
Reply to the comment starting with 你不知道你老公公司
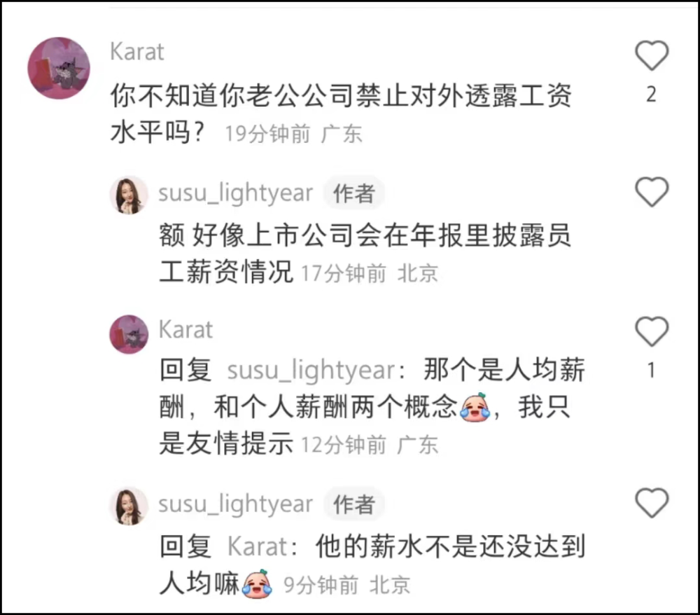(x=341, y=114)
